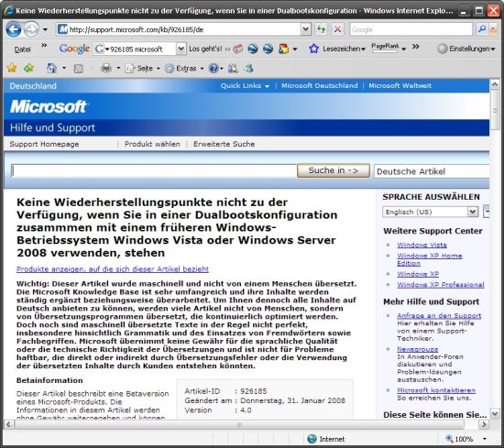The width and height of the screenshot is (504, 448).
Task: Click the 'Suche in ->' button
Action: click(334, 170)
